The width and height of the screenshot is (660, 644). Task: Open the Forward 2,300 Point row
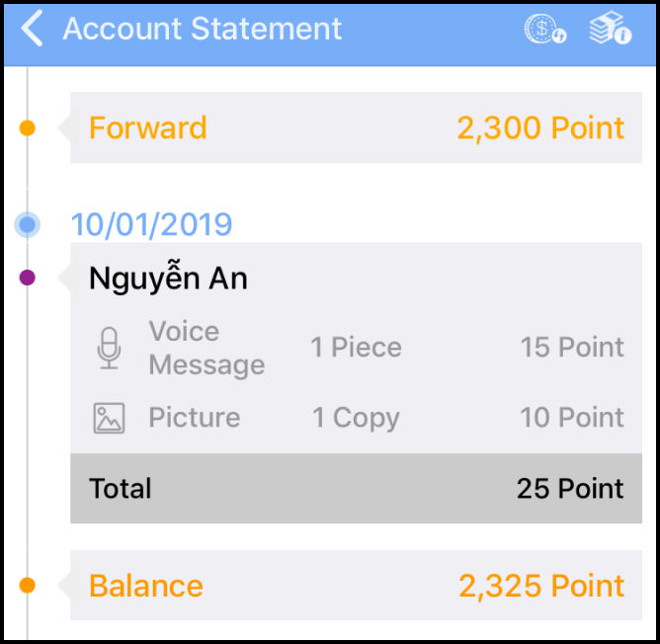coord(356,127)
